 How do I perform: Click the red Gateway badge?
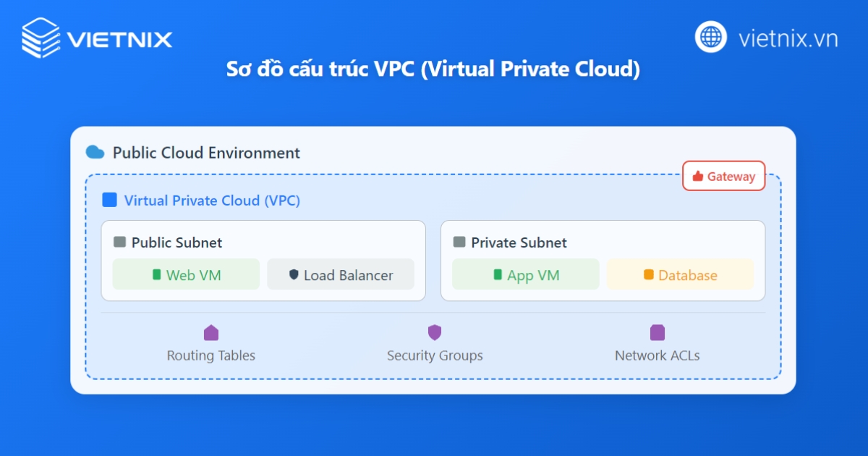(724, 176)
